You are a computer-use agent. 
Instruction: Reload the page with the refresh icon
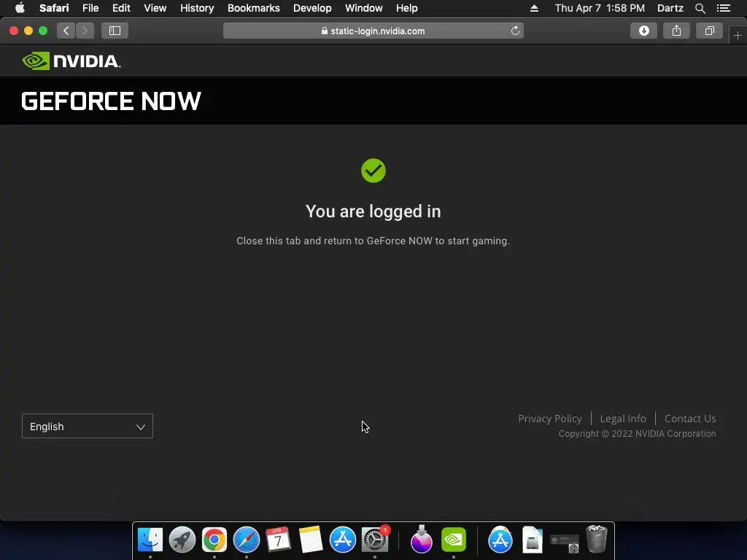pyautogui.click(x=515, y=31)
